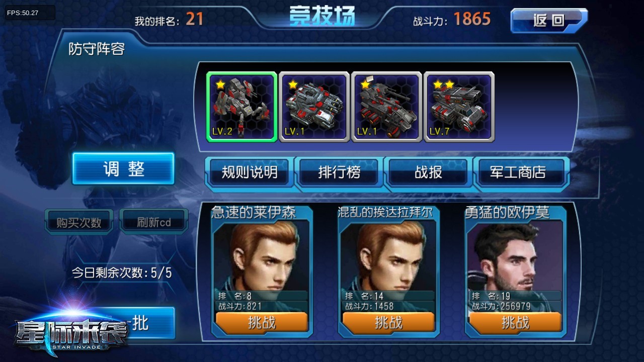
Task: Select the third LV.1 cannon tank
Action: (386, 107)
